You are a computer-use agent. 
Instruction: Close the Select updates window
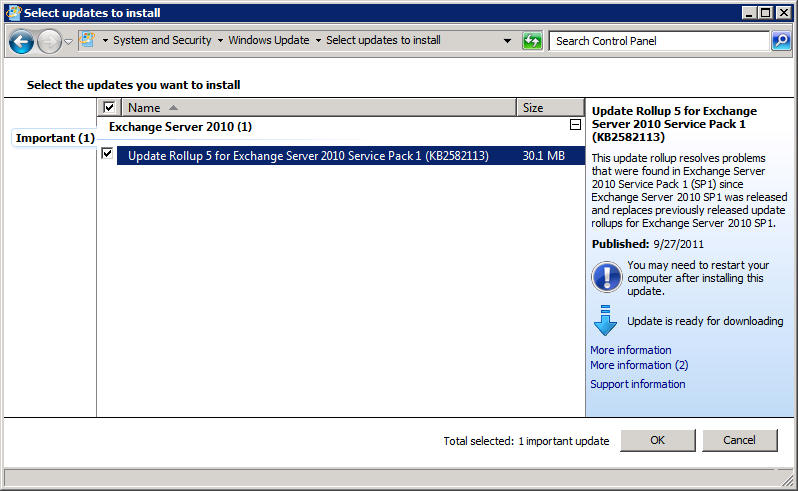[x=784, y=13]
